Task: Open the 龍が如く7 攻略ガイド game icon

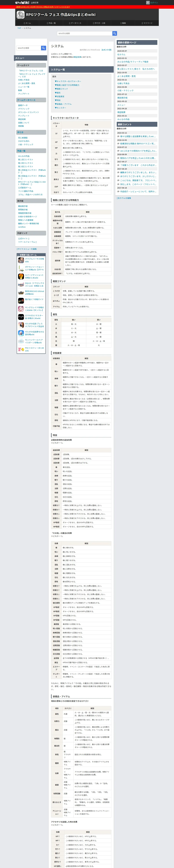Action: (21, 301)
